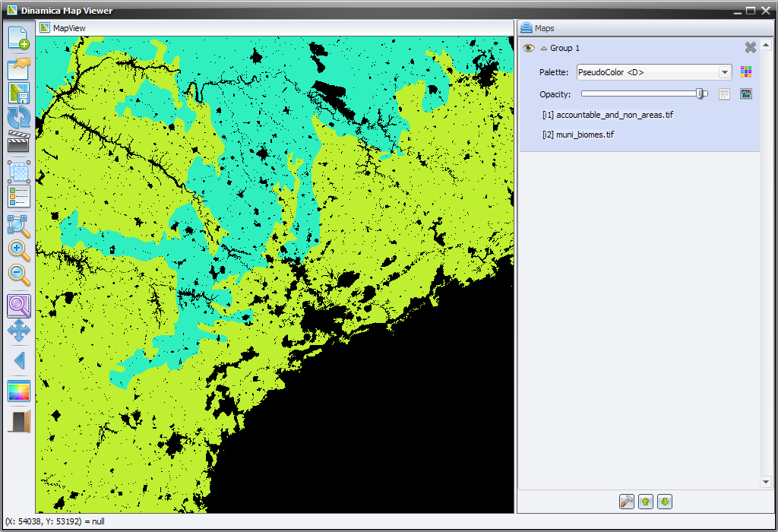The image size is (778, 532).
Task: Click the zoom out magnifier icon
Action: (x=18, y=275)
